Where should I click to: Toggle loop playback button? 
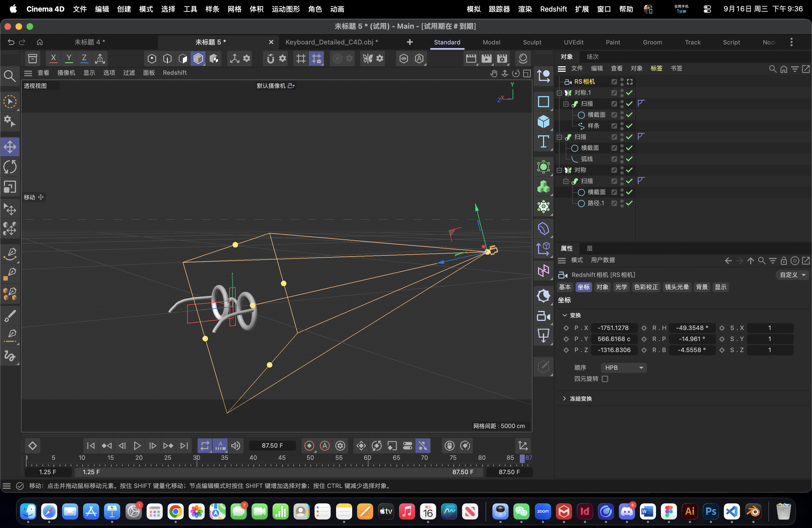tap(205, 445)
